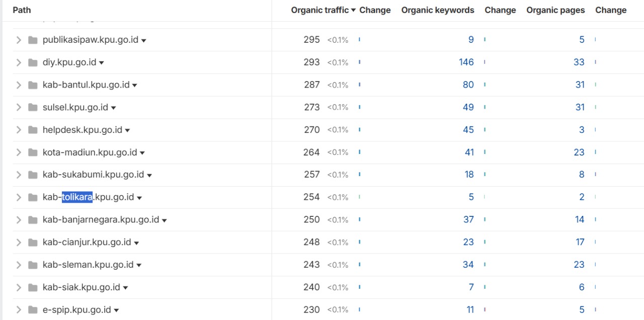Open the 33 organic pages link for diy
Screen dimensions: 644x320
click(x=579, y=62)
